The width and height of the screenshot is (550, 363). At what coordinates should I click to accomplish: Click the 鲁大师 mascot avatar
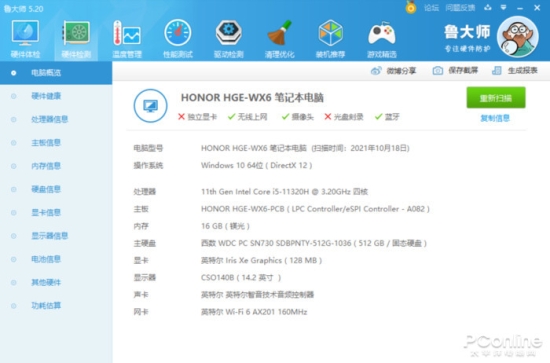pyautogui.click(x=518, y=36)
